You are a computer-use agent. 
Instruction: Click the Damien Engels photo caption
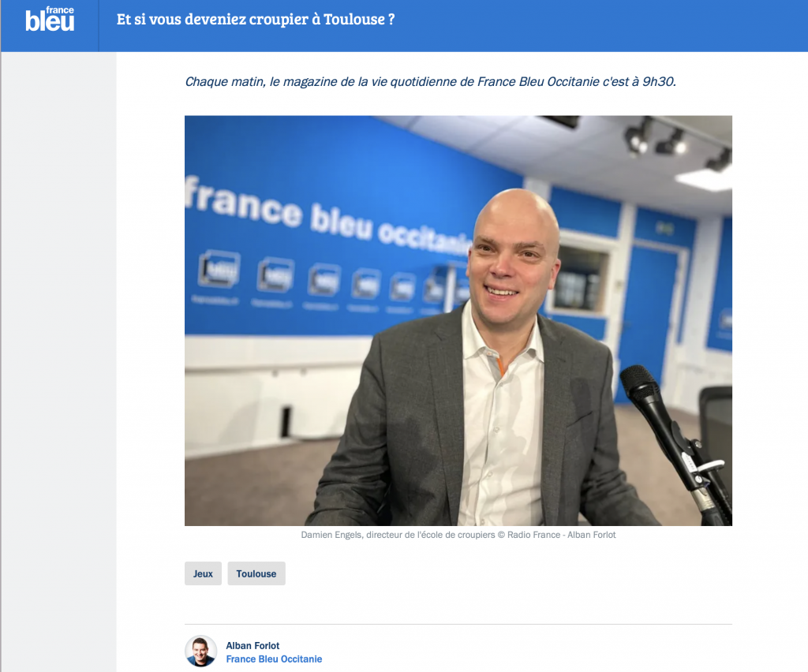coord(458,535)
